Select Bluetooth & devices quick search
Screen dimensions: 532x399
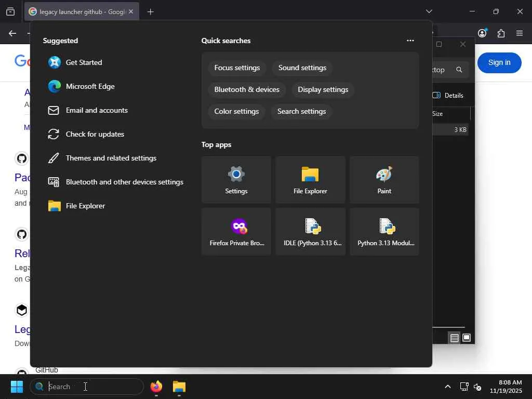[x=247, y=89]
